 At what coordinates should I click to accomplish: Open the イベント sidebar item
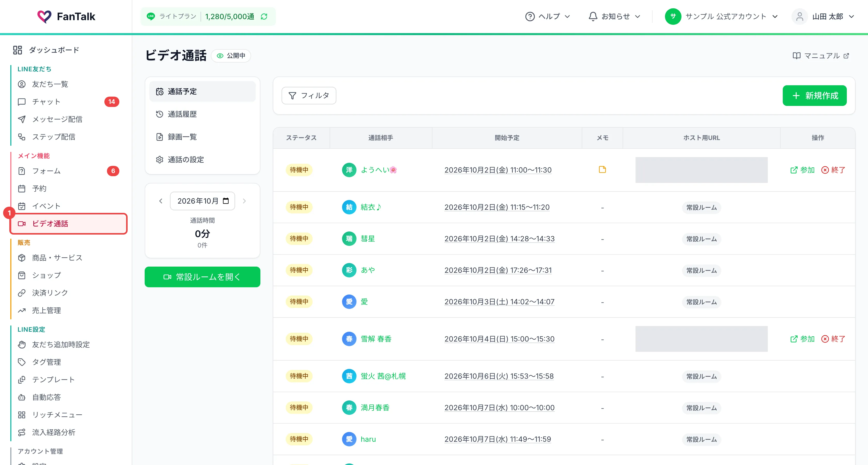click(x=69, y=206)
